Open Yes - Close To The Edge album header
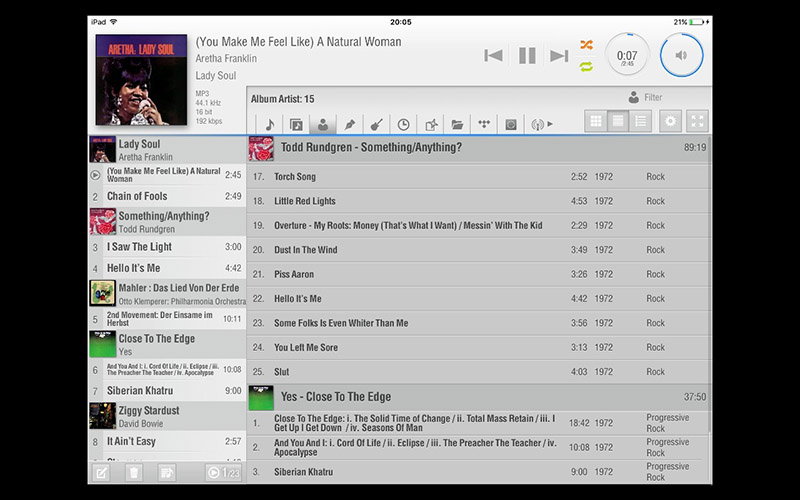Screen dimensions: 800x500 tap(479, 397)
